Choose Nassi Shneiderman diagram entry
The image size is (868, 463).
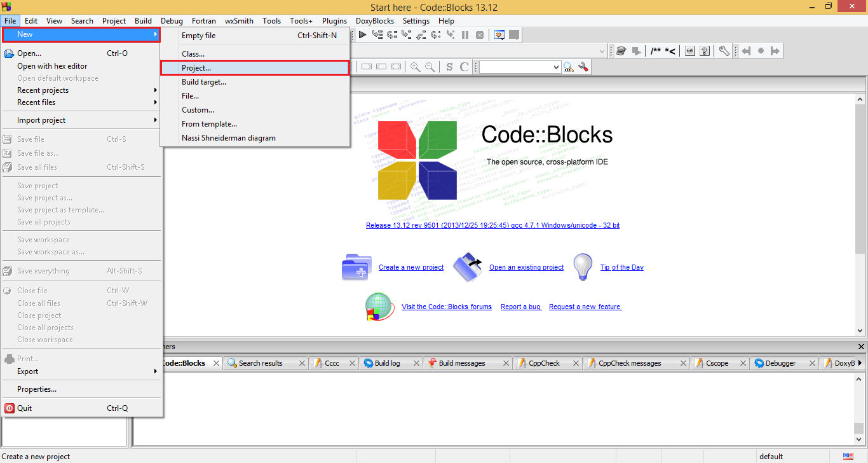point(255,138)
